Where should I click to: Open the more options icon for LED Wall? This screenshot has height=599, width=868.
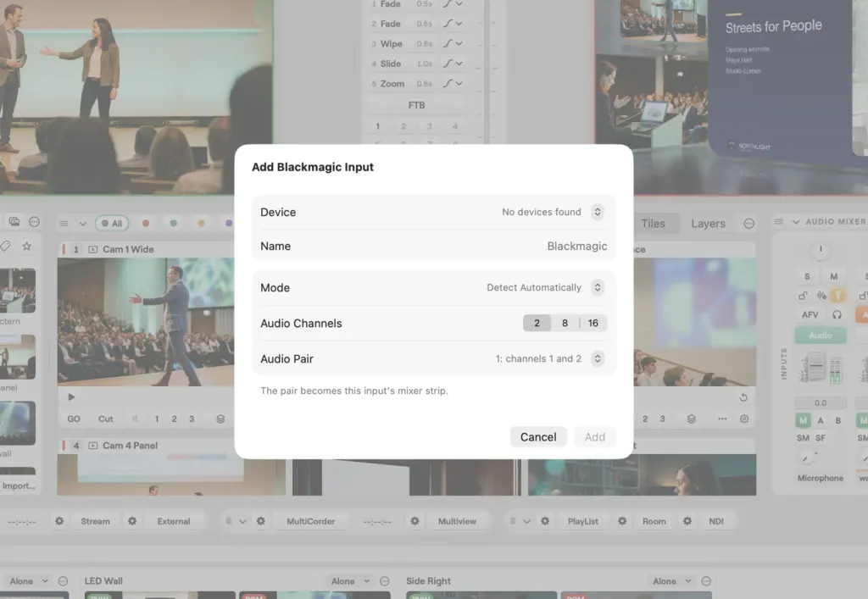coord(385,580)
